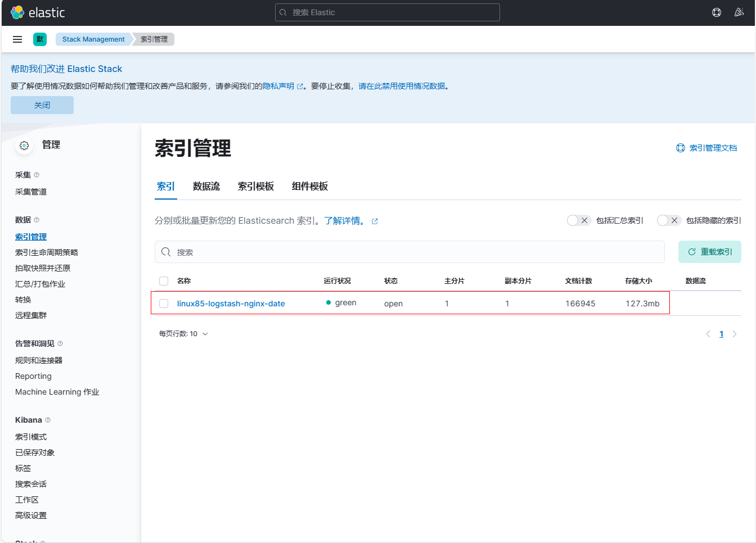Open 索引生命周期策略 in the sidebar

click(47, 252)
